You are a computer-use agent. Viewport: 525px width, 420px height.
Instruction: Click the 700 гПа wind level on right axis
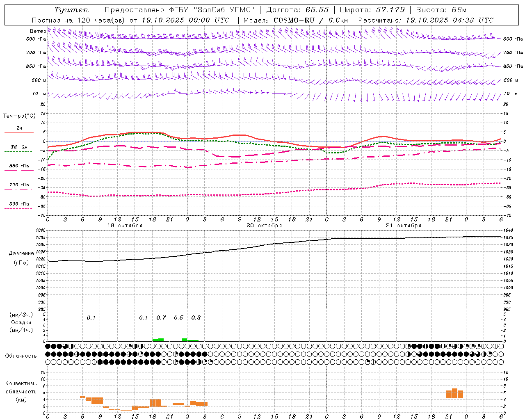(x=513, y=52)
